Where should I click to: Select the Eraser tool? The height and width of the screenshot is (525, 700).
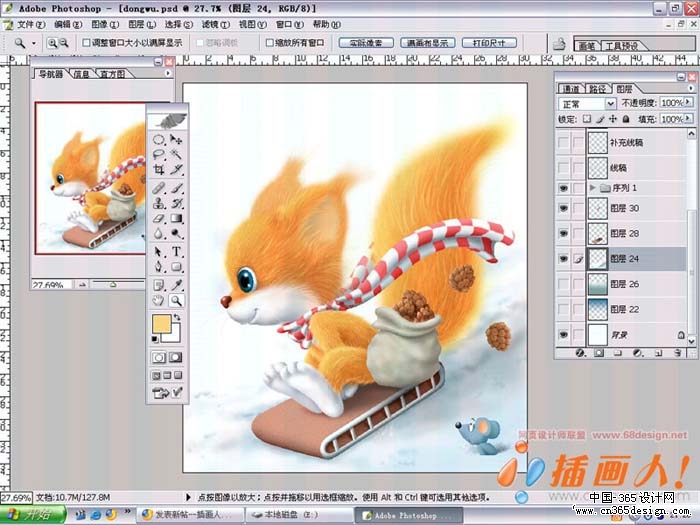[159, 218]
